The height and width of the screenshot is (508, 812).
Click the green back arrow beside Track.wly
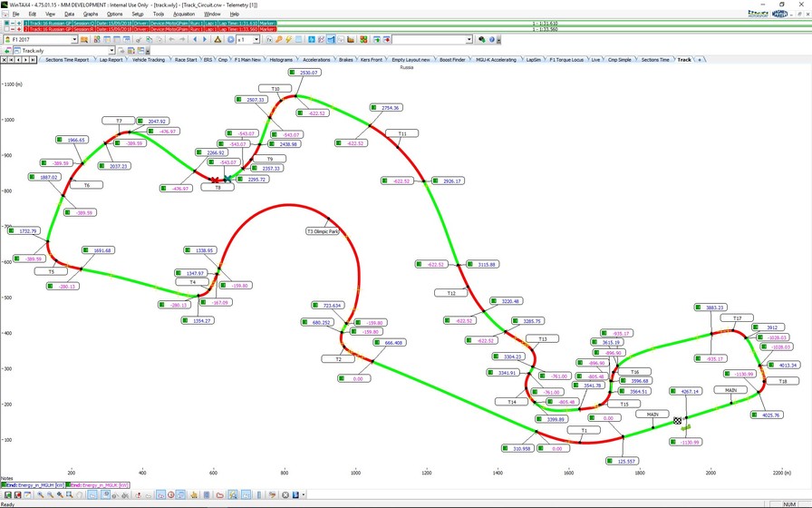7,51
